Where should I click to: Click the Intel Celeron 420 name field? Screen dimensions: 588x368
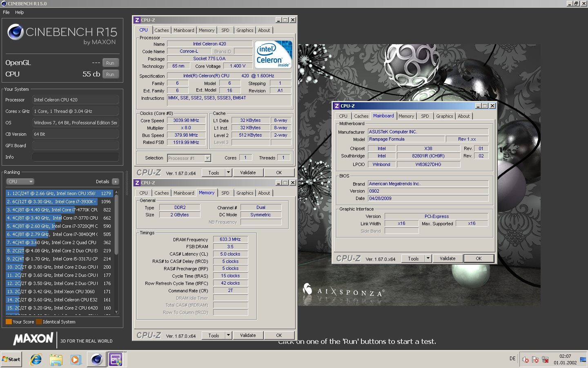[209, 44]
